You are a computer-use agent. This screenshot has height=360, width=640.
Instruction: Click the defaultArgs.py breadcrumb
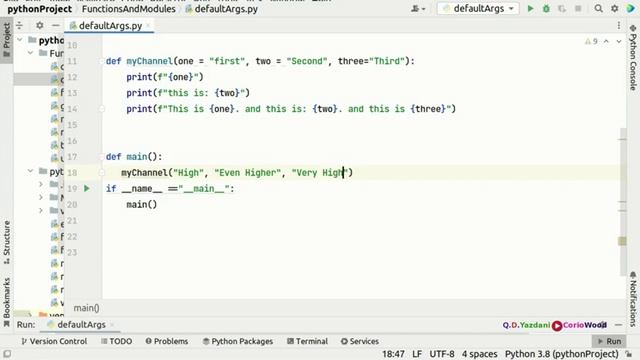222,9
